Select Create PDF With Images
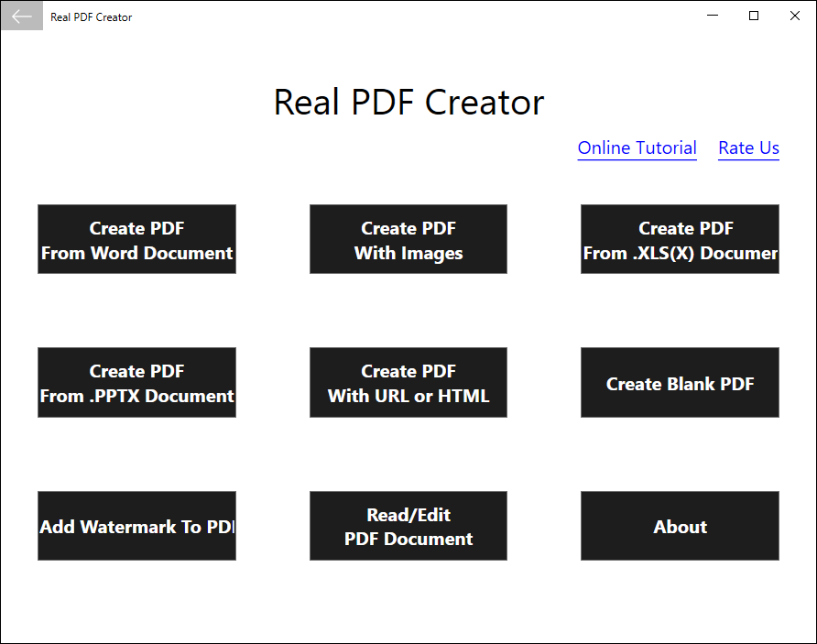The width and height of the screenshot is (817, 644). point(408,239)
